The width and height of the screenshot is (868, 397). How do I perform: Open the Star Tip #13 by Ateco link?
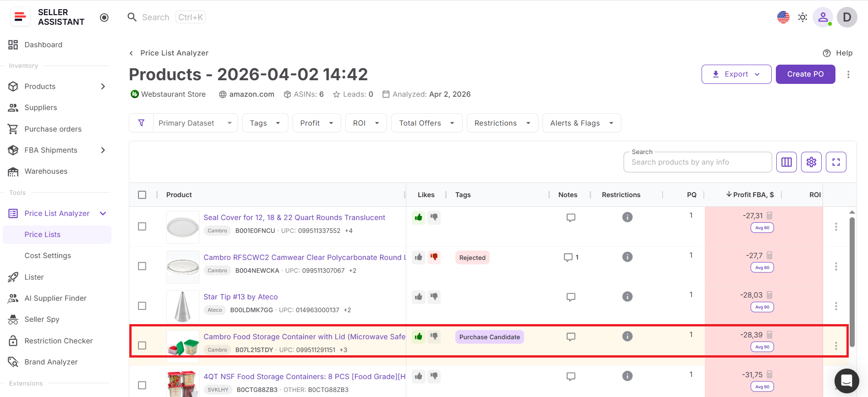click(241, 297)
